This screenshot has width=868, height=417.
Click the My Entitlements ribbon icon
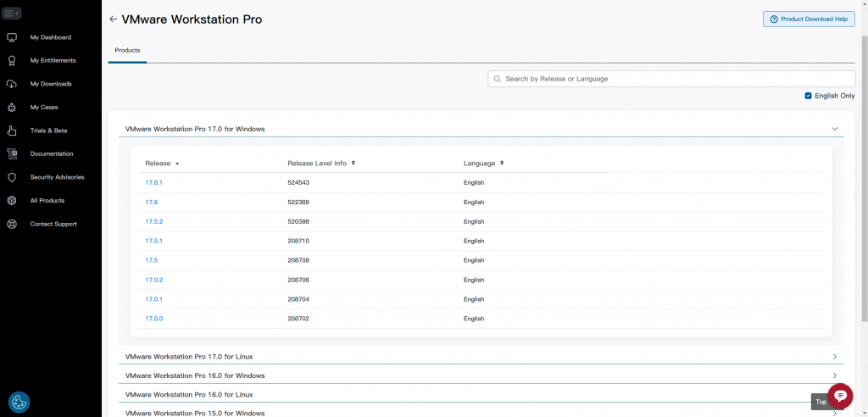[x=12, y=61]
